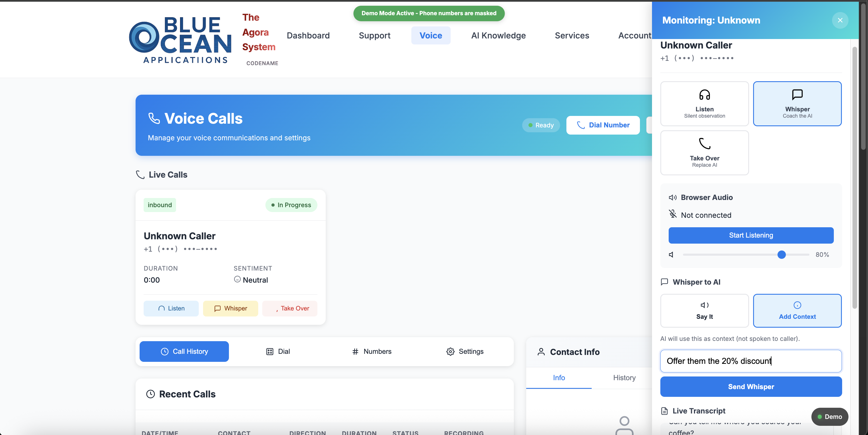Screen dimensions: 868x435
Task: Click the Say It speaker icon
Action: pyautogui.click(x=704, y=305)
